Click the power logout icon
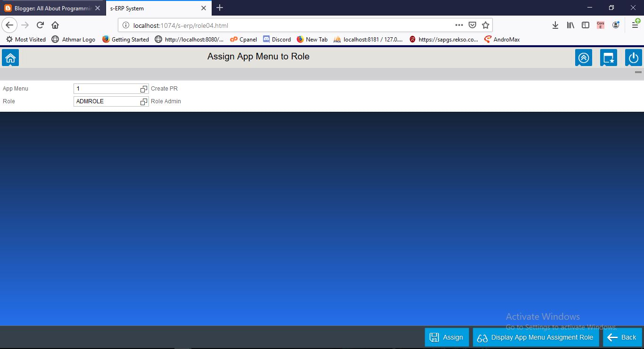Screen dimensions: 644x349 (x=634, y=58)
